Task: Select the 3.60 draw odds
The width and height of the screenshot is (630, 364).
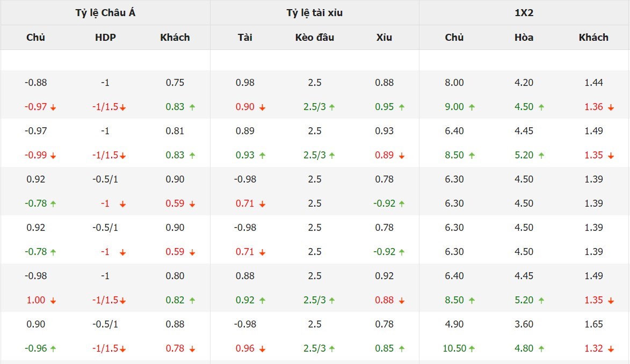Action: click(x=524, y=324)
